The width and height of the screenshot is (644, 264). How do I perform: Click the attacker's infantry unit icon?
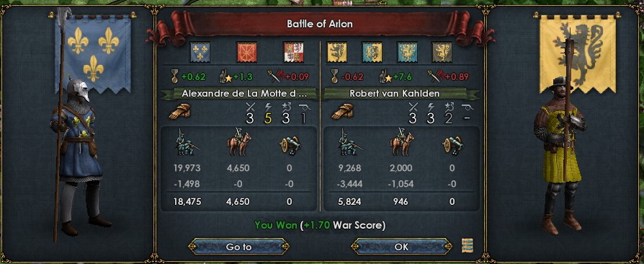pyautogui.click(x=186, y=142)
